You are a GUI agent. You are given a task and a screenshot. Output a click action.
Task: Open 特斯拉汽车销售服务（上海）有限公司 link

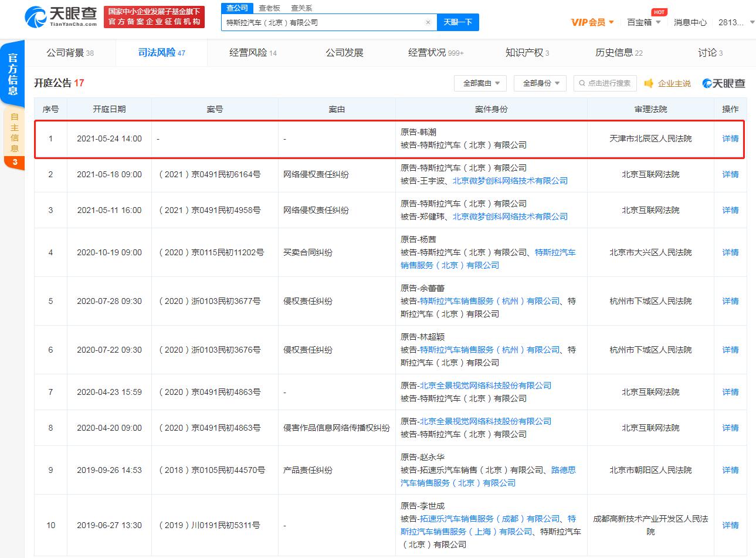pyautogui.click(x=488, y=526)
